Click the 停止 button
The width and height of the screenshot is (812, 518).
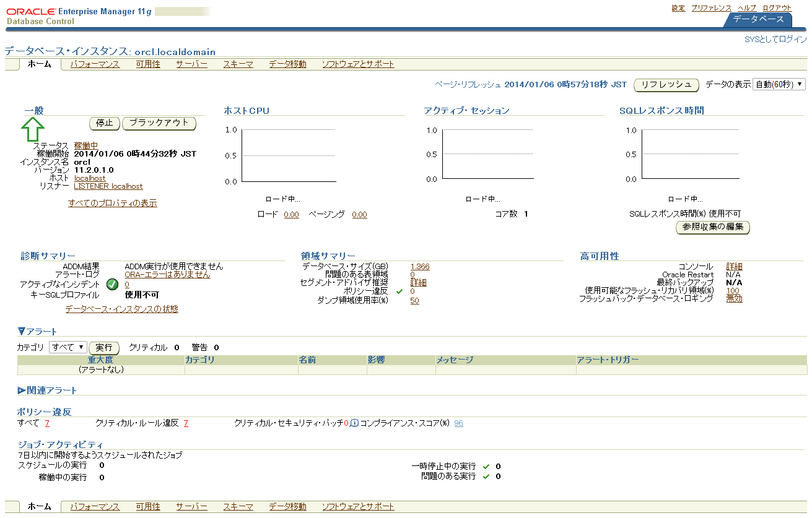coord(105,123)
